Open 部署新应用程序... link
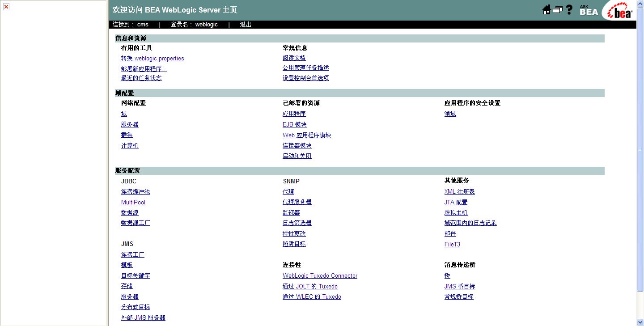Image resolution: width=644 pixels, height=326 pixels. tap(144, 69)
